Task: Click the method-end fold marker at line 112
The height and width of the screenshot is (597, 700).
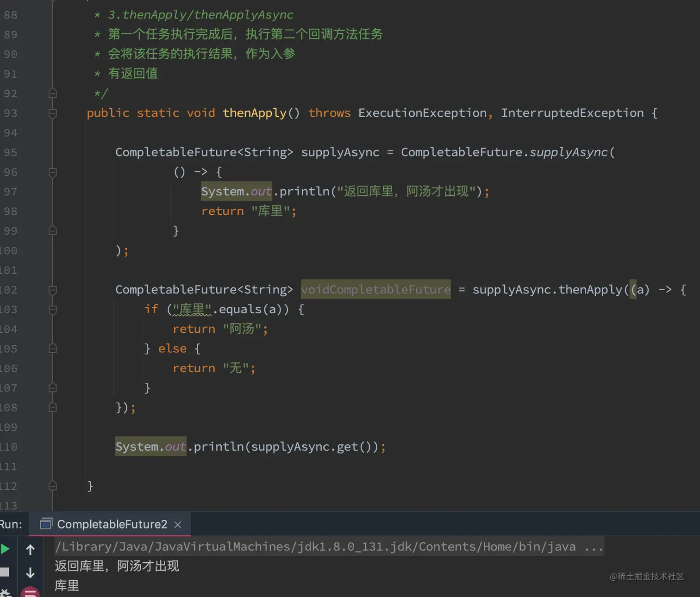Action: [x=53, y=486]
